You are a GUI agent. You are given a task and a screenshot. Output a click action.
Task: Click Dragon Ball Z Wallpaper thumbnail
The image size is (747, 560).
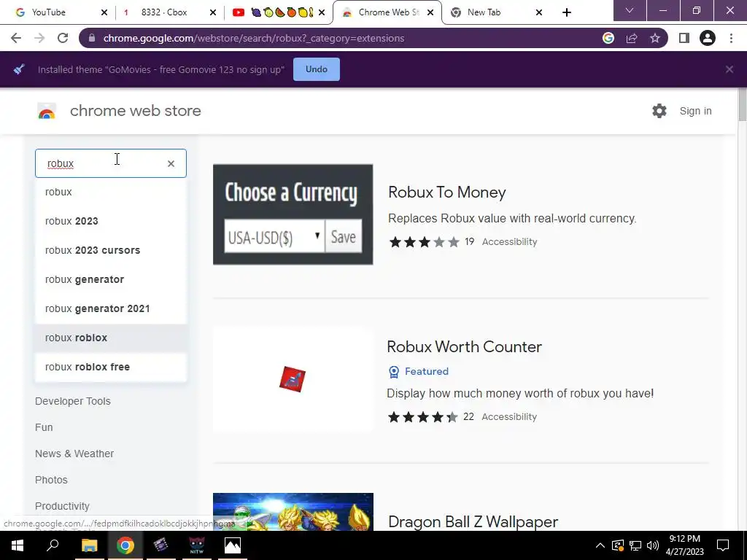(x=293, y=512)
